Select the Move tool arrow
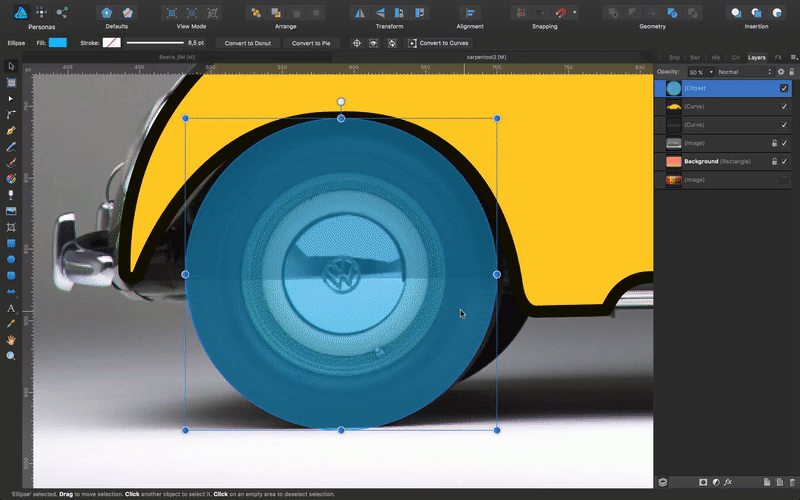 coord(11,65)
